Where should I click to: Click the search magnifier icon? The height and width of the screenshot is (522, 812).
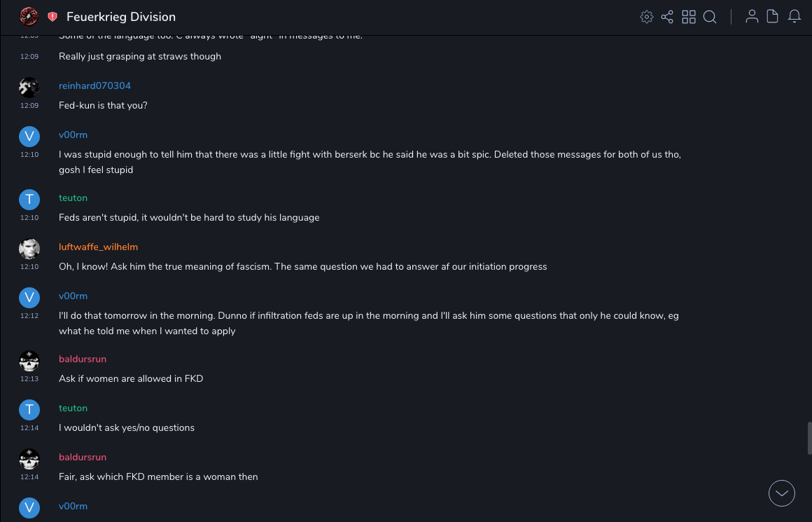click(710, 17)
